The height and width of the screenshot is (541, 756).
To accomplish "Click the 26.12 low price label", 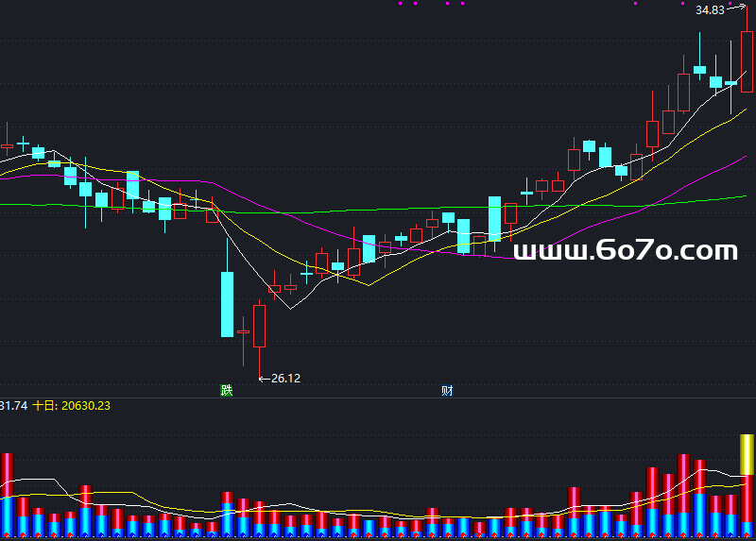I will (x=285, y=379).
